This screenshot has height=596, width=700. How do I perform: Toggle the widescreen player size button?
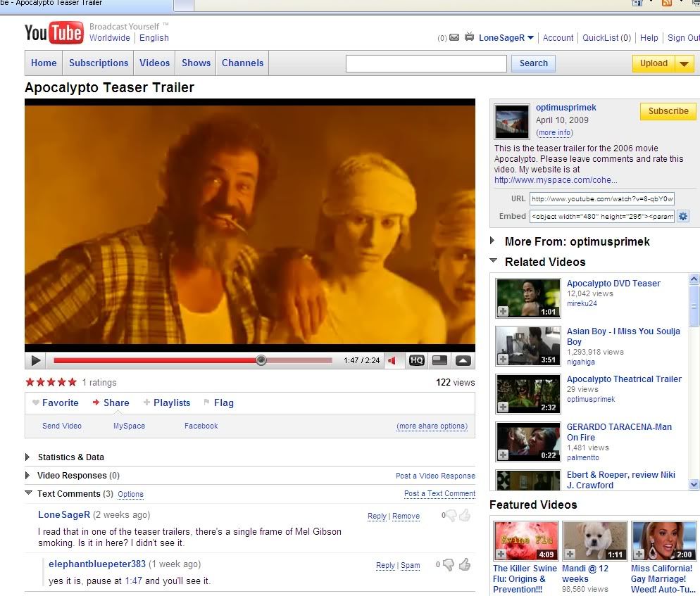[439, 360]
